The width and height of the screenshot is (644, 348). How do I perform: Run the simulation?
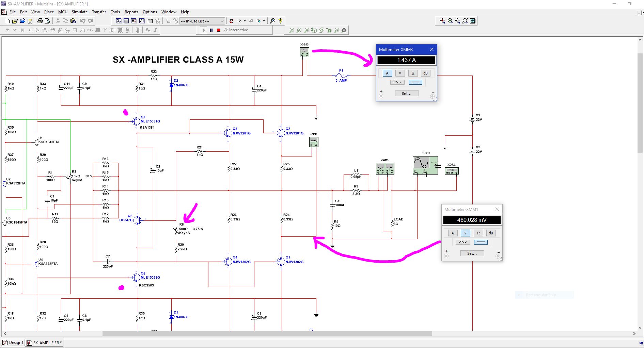coord(204,30)
